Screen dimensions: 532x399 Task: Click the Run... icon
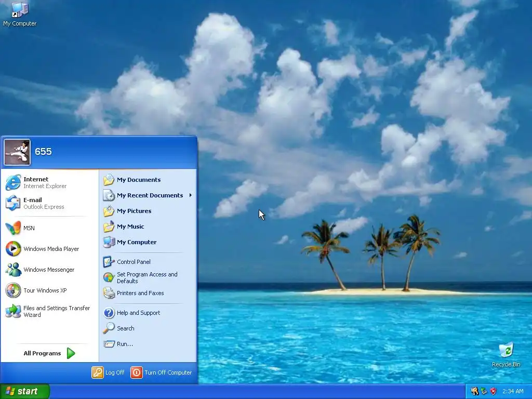109,344
